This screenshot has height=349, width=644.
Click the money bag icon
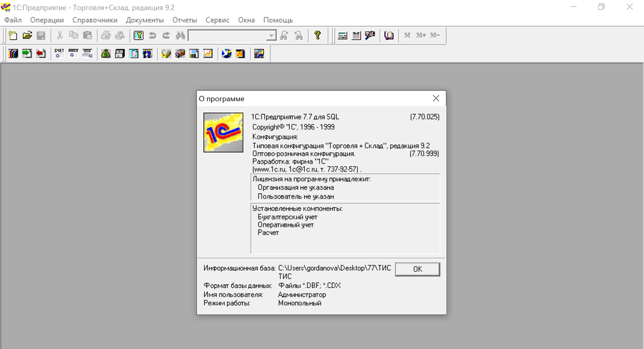click(x=106, y=54)
